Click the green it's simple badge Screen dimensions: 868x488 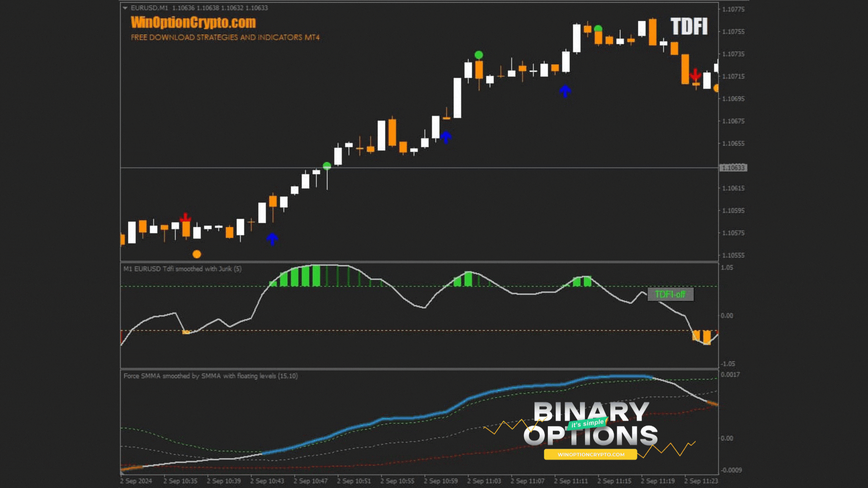click(x=588, y=423)
